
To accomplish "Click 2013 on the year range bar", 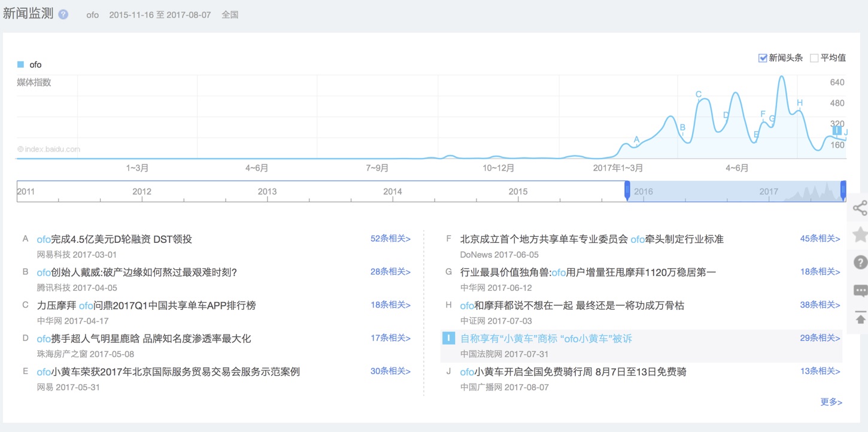I will tap(267, 191).
